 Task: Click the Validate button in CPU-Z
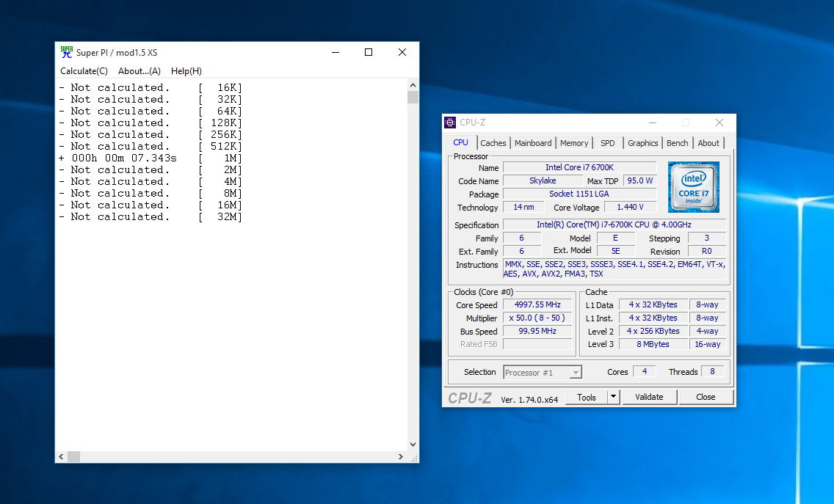pos(649,397)
